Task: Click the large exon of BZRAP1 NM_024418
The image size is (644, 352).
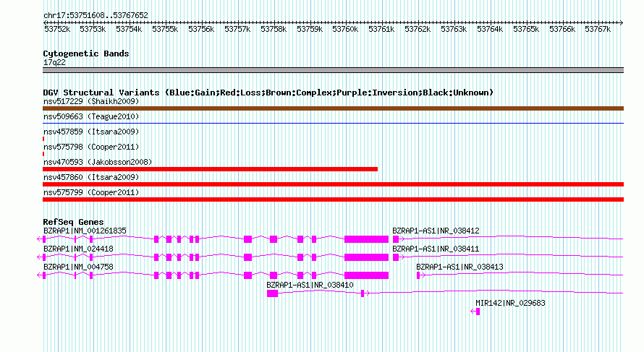Action: click(x=366, y=257)
